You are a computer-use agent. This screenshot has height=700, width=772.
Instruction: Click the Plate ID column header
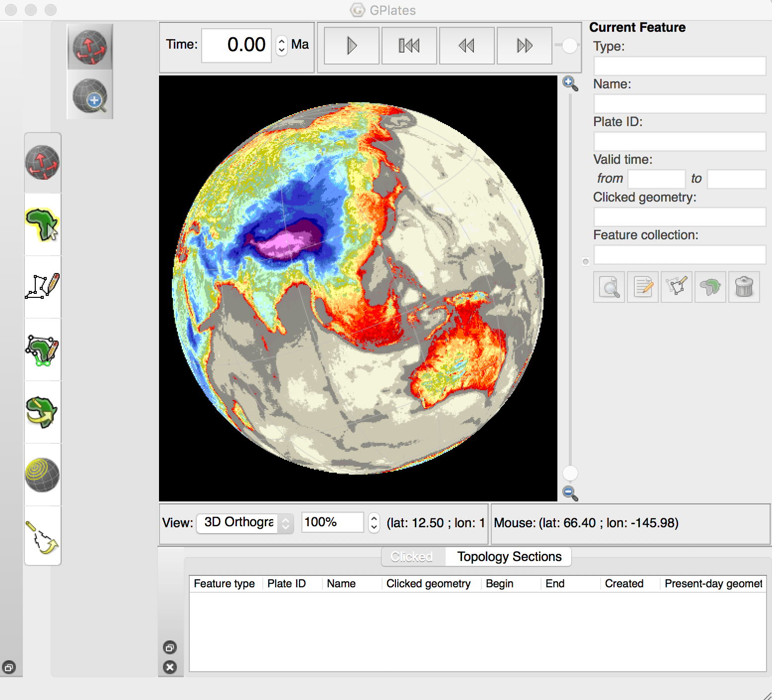click(x=292, y=584)
